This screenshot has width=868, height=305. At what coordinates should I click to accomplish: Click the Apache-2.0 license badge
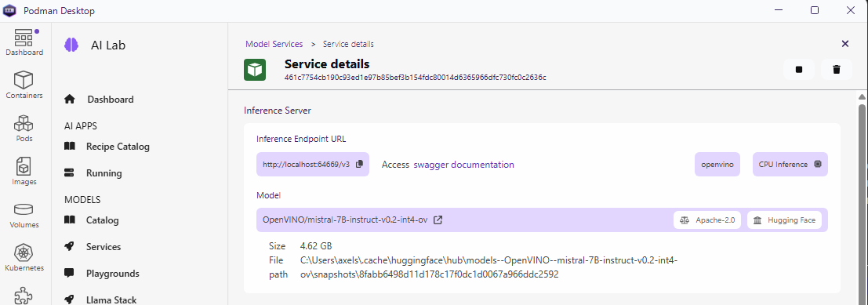pos(707,220)
